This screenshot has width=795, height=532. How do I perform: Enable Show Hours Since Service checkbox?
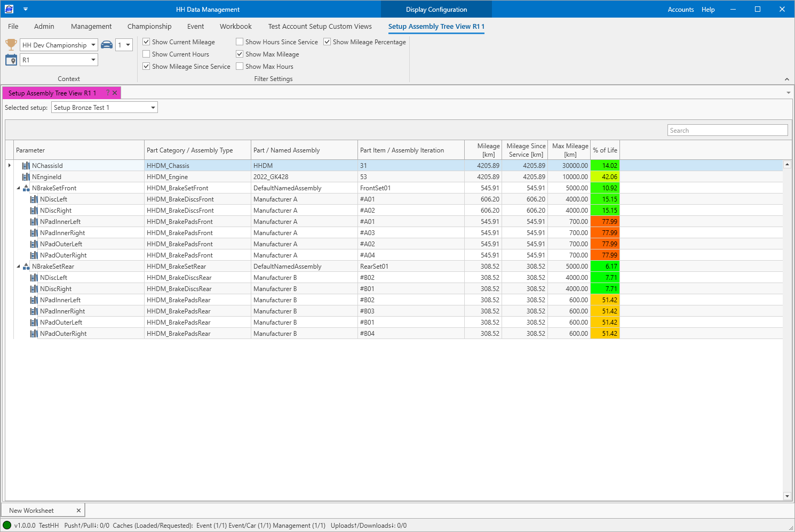pos(240,42)
